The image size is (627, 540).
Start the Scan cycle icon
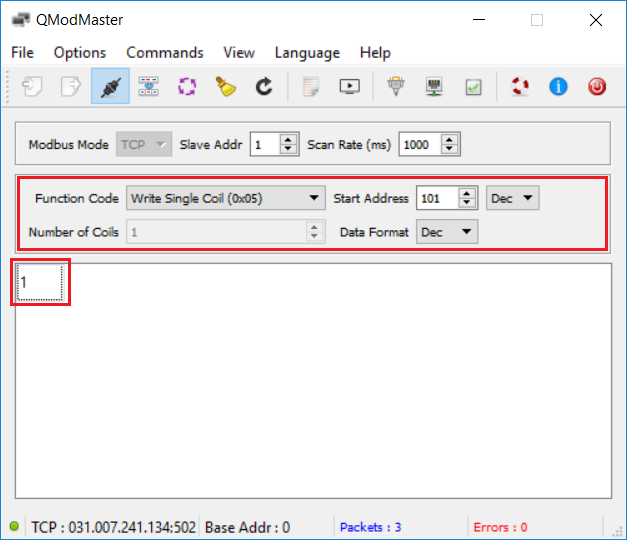coord(187,86)
